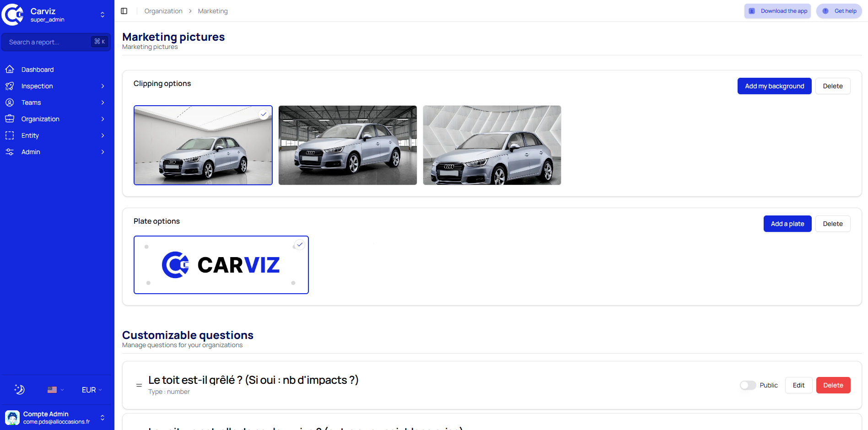Select the geometric white wall background thumbnail
This screenshot has height=430, width=868.
(492, 145)
